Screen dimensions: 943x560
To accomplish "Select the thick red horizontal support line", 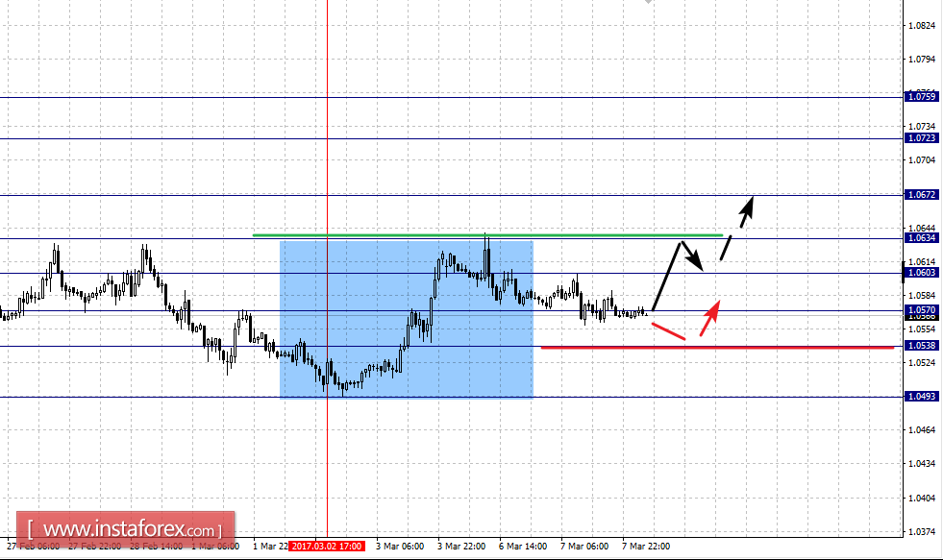I will coord(717,348).
